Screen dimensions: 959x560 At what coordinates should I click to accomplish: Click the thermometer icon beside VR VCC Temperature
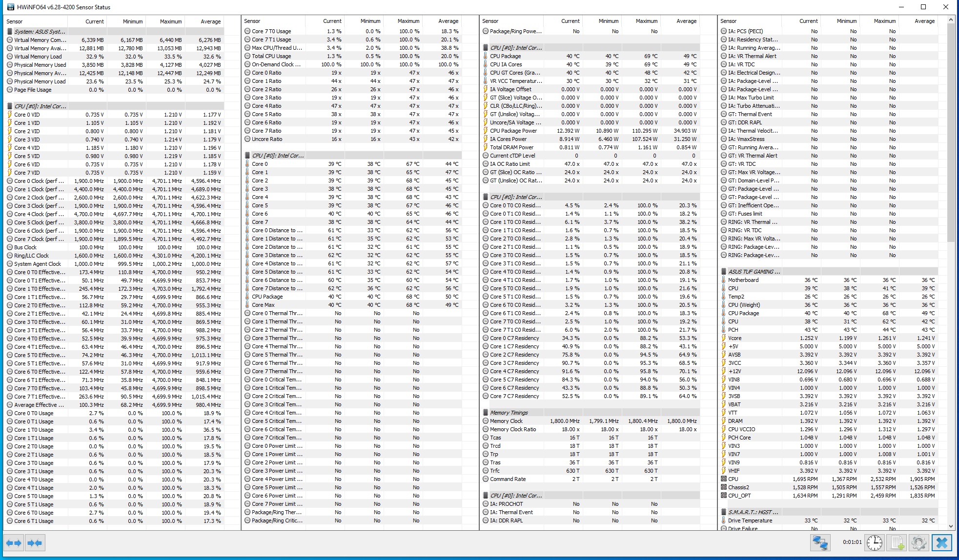click(x=486, y=81)
